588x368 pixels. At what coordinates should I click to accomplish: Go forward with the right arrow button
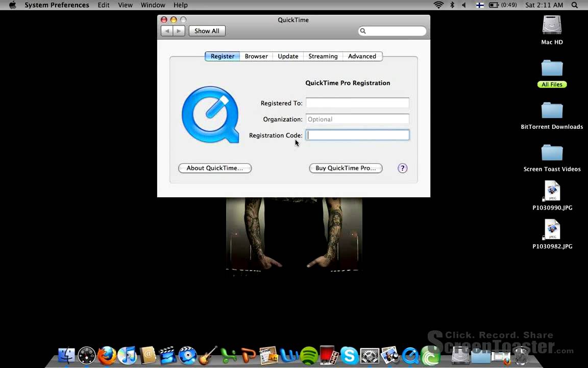click(x=179, y=31)
